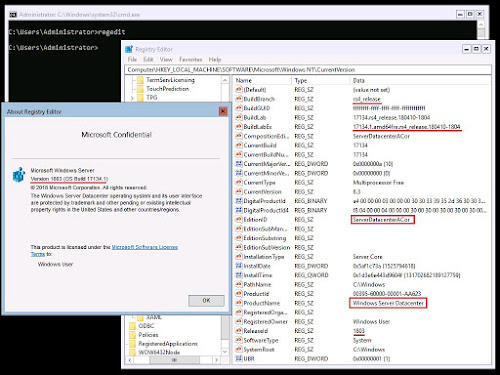Screen dimensions: 500x375
Task: Click OK in About Registry Editor dialog
Action: click(206, 300)
